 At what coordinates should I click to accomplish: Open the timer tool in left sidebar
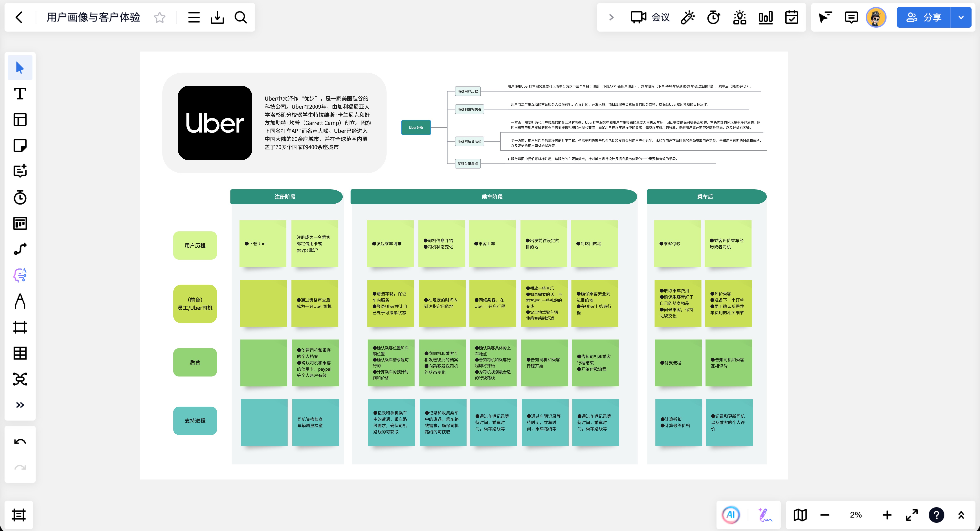click(x=20, y=197)
